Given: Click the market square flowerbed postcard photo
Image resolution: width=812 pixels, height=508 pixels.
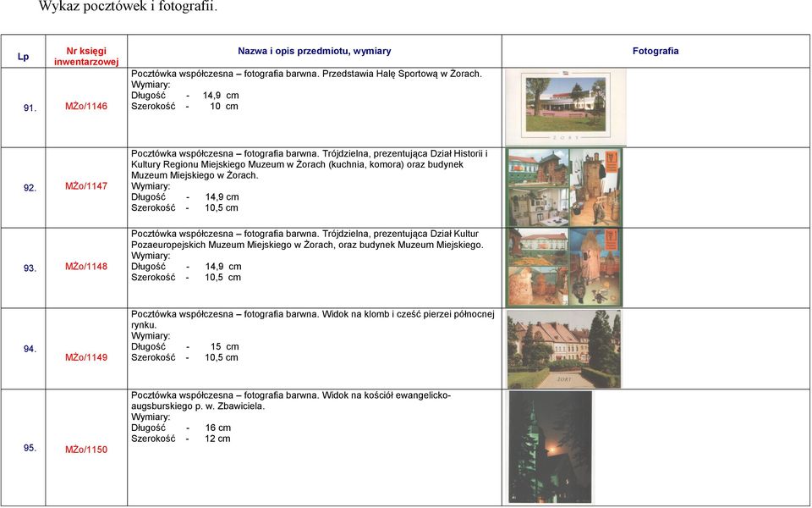Looking at the screenshot, I should tap(564, 349).
